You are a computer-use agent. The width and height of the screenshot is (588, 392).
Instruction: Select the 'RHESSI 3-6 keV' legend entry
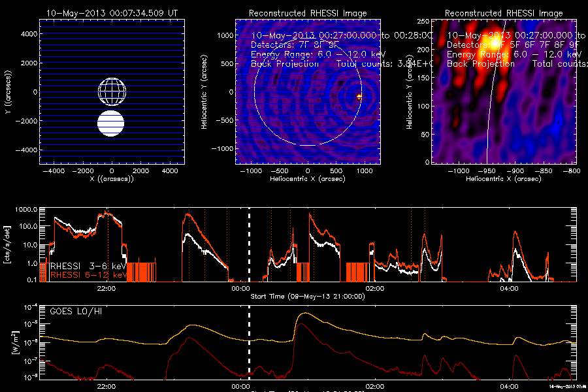[x=88, y=266]
